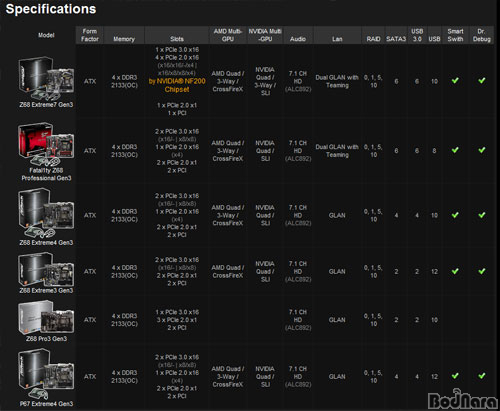Click the Audio cell of the Z68 Pro3 Gen3 row
This screenshot has height=411, width=500.
point(298,320)
